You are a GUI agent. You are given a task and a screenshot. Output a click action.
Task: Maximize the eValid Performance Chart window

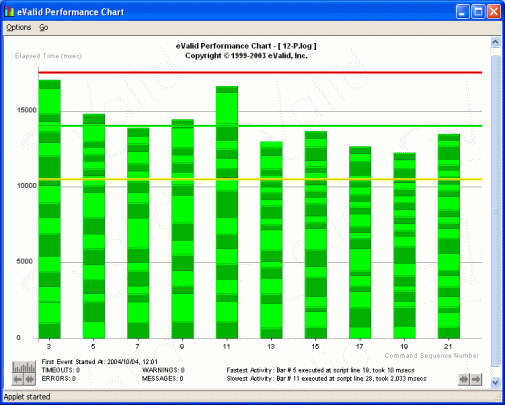point(478,12)
